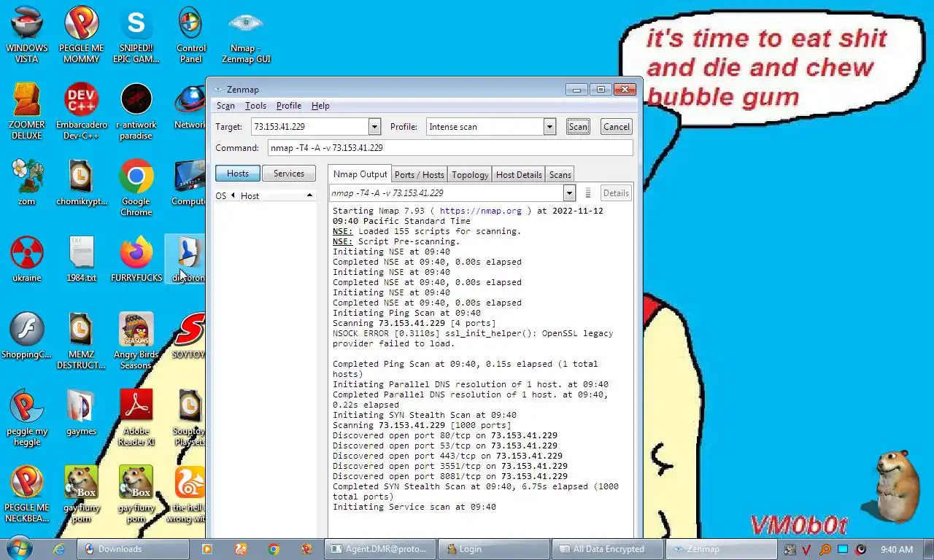Click the orange UC Browser taskbar icon
The height and width of the screenshot is (560, 934).
coord(240,549)
